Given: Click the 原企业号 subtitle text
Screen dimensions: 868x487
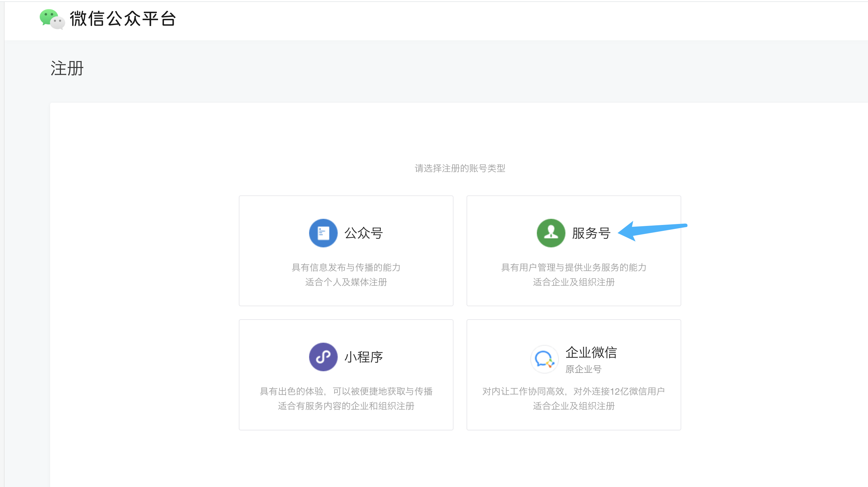Looking at the screenshot, I should coord(583,369).
